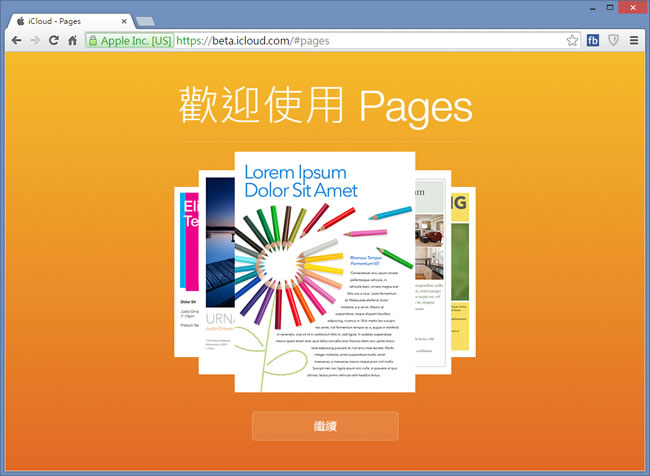Click the shield extension icon
Screen dimensions: 650x476
pos(614,40)
